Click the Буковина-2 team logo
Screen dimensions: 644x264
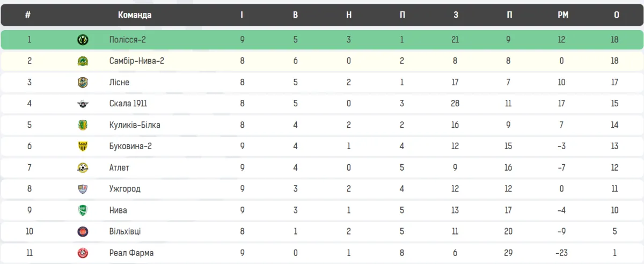coord(83,146)
